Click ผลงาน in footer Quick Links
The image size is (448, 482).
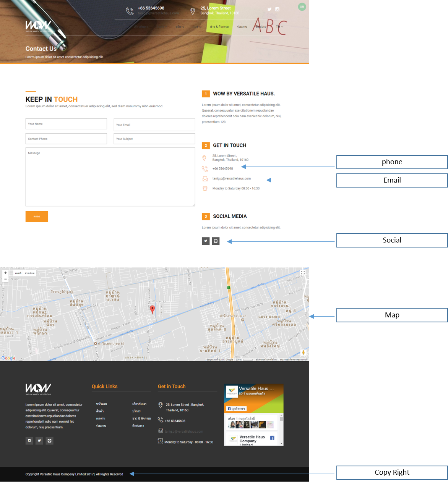(x=101, y=418)
